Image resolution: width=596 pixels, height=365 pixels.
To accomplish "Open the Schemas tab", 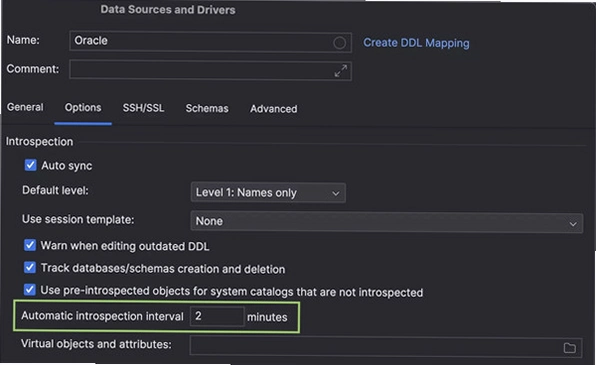I will (x=207, y=108).
